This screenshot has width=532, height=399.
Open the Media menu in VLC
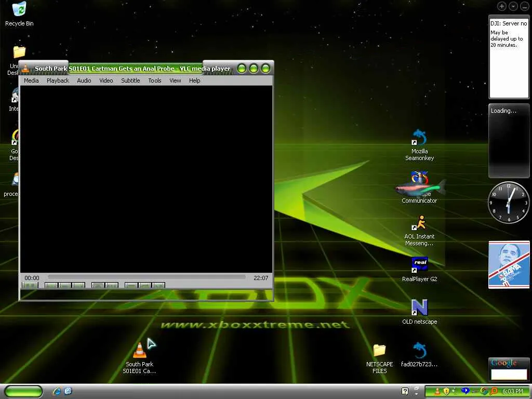[31, 81]
